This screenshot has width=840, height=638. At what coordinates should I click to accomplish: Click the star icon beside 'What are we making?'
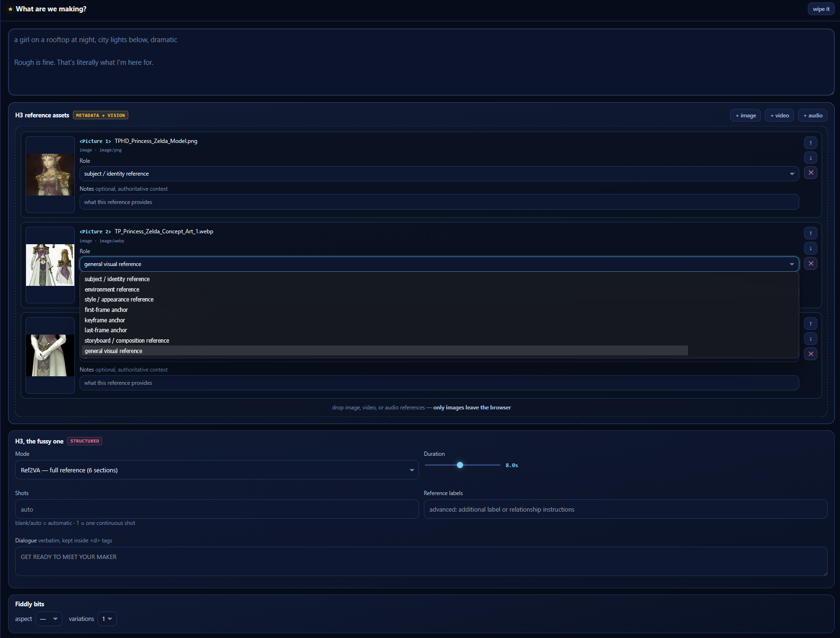(x=10, y=9)
